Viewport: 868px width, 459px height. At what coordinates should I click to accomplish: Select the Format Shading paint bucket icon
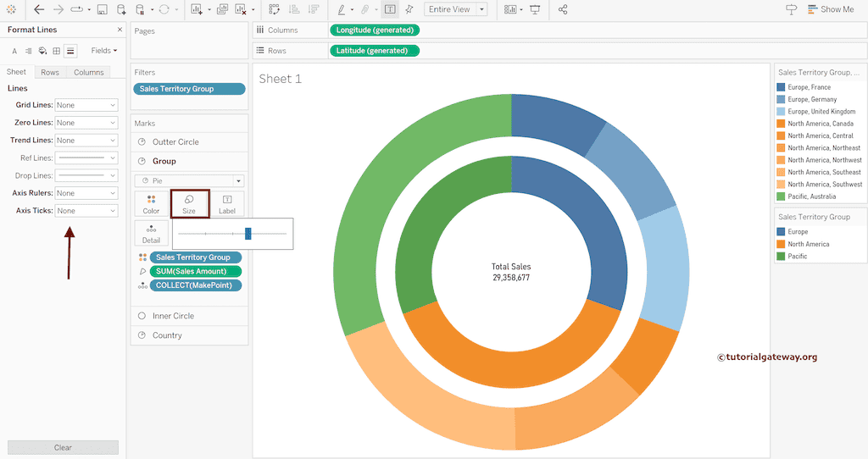[x=42, y=51]
